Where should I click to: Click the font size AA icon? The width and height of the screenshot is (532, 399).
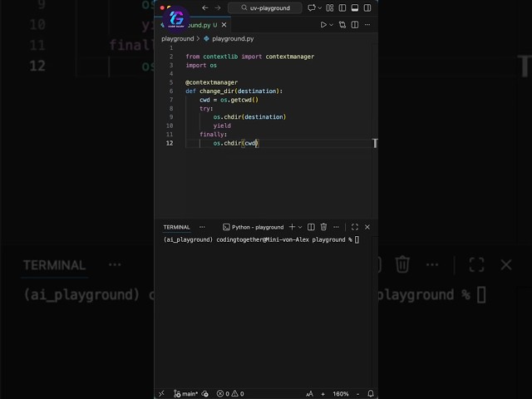click(x=309, y=393)
